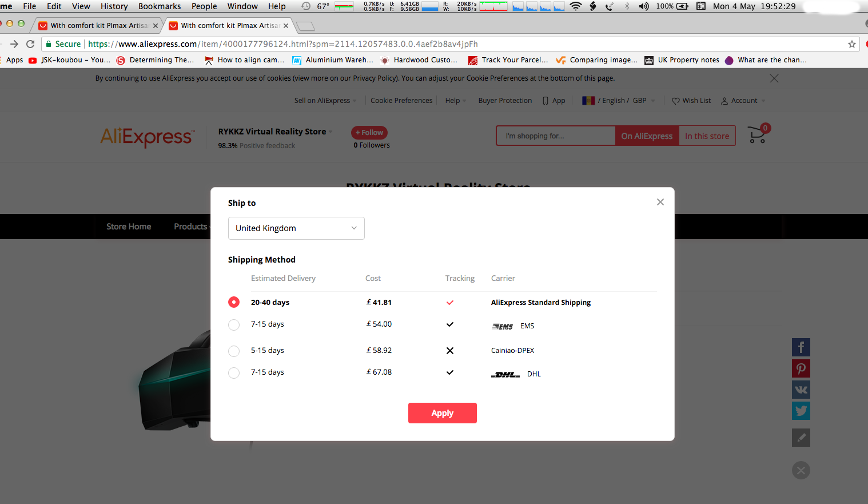Bookmark page with the star icon

(x=851, y=44)
